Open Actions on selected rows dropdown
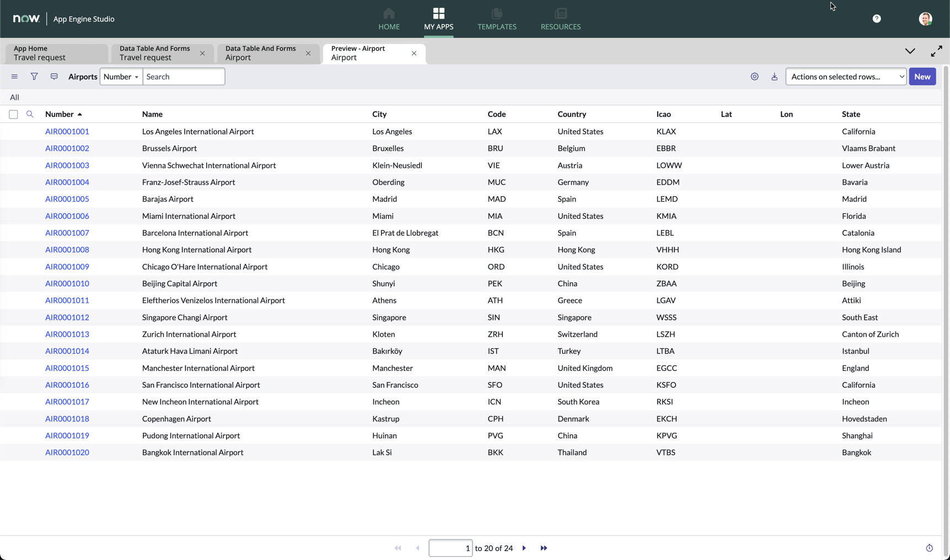The height and width of the screenshot is (560, 950). (x=846, y=77)
